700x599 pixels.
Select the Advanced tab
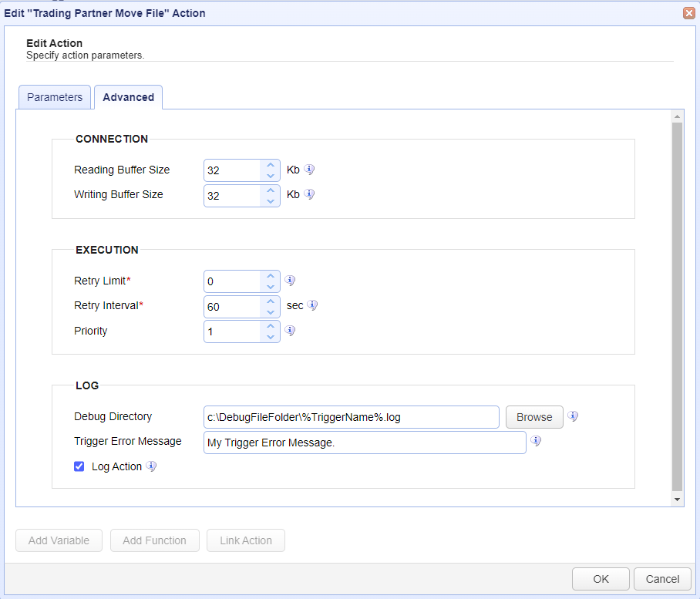[x=128, y=97]
